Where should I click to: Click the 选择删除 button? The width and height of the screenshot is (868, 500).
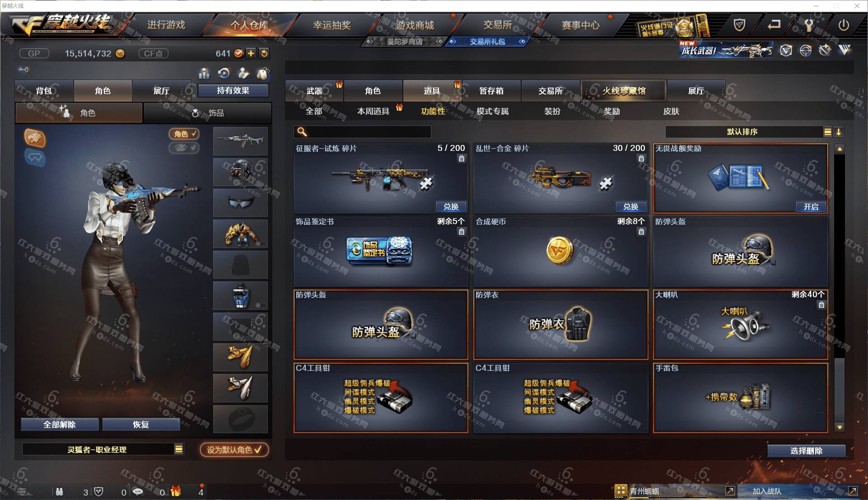[x=806, y=451]
